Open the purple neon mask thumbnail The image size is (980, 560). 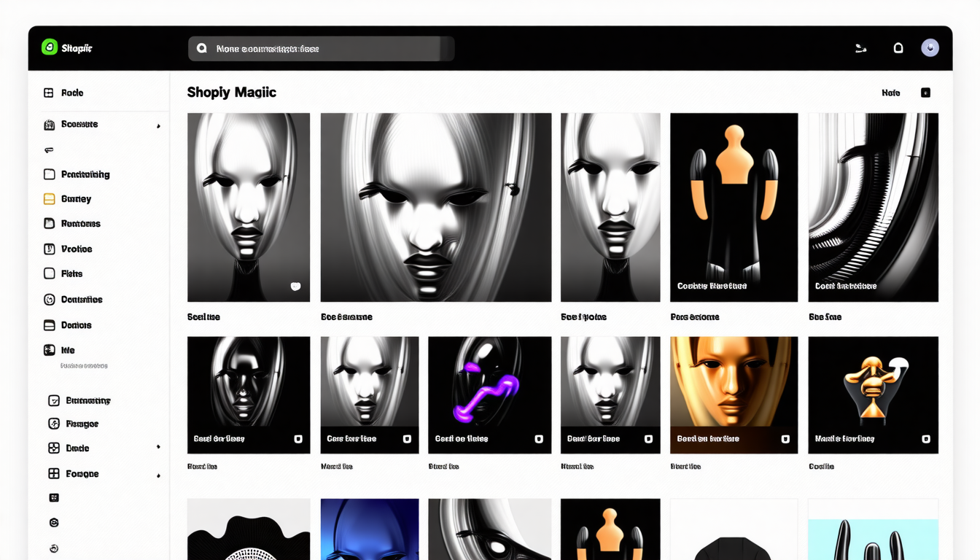489,394
